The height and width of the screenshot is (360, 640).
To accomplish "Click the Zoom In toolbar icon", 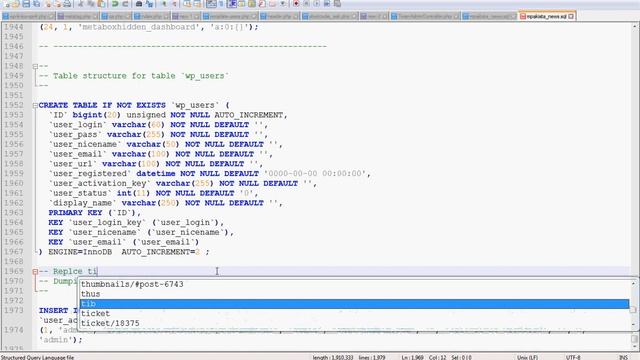I will click(164, 4).
